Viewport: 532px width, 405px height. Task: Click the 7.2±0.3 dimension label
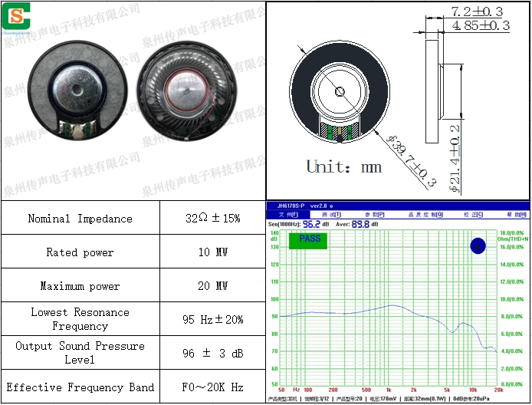477,12
